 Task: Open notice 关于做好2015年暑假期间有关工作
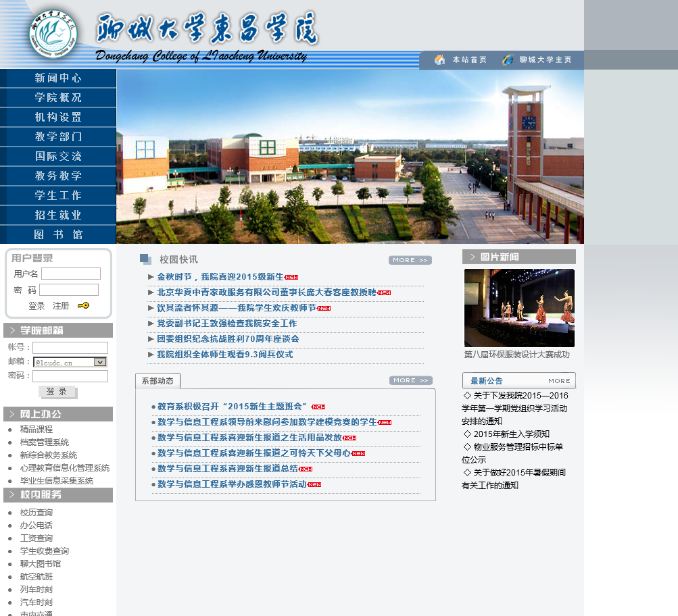(x=514, y=479)
